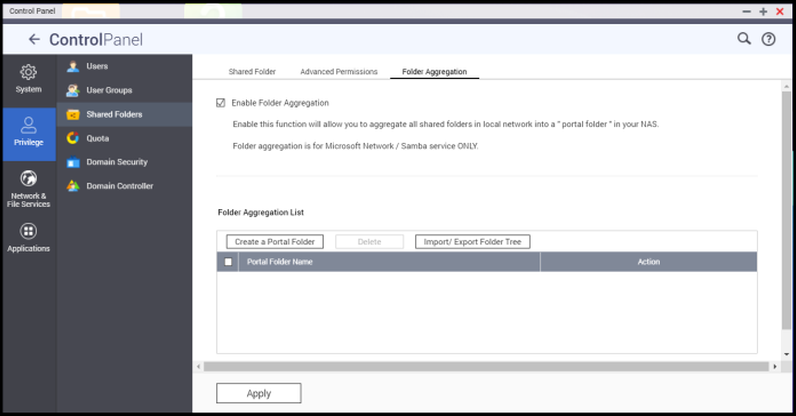Go back using the arrow icon

[34, 39]
